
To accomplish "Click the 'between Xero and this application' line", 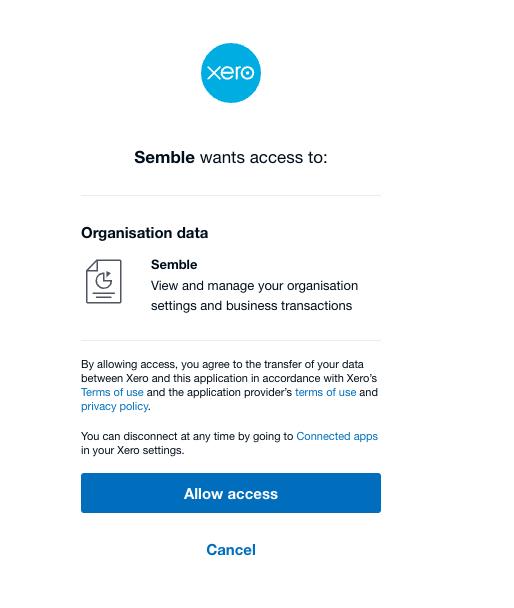I will coord(229,378).
